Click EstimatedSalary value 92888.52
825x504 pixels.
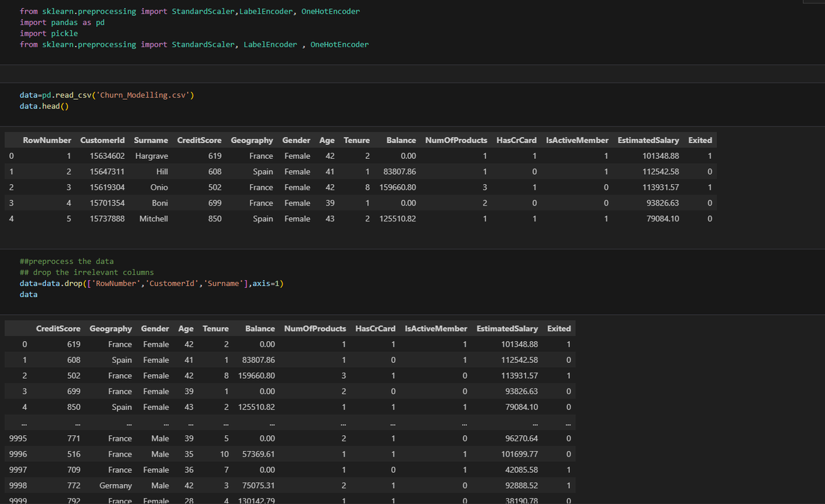click(521, 486)
